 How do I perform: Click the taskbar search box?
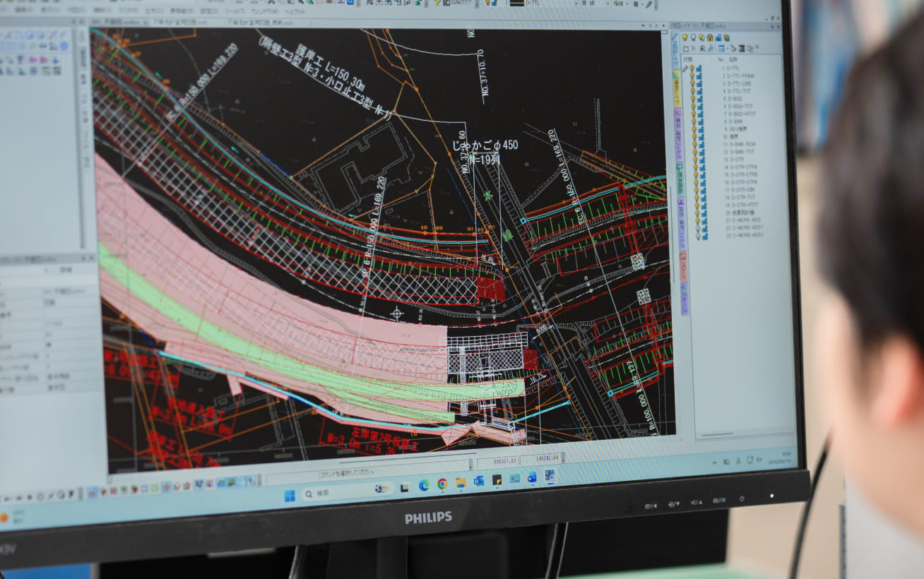pyautogui.click(x=348, y=492)
